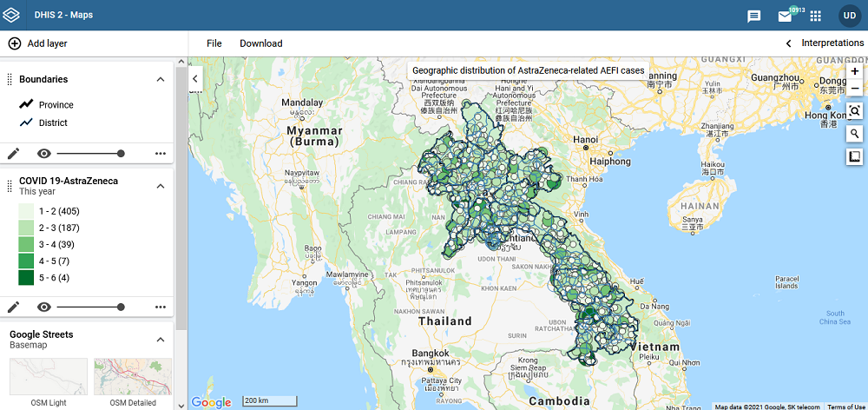The height and width of the screenshot is (410, 868).
Task: Open the apps grid menu icon
Action: pyautogui.click(x=815, y=16)
